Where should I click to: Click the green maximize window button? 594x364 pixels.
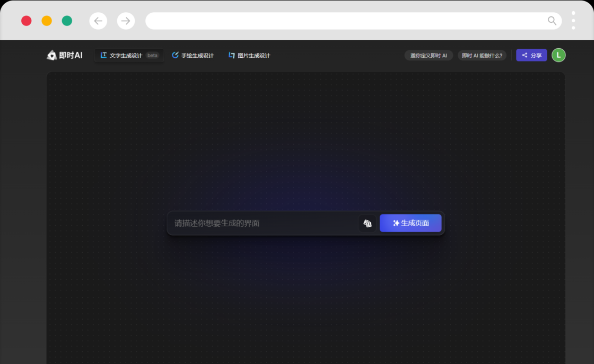coord(67,21)
